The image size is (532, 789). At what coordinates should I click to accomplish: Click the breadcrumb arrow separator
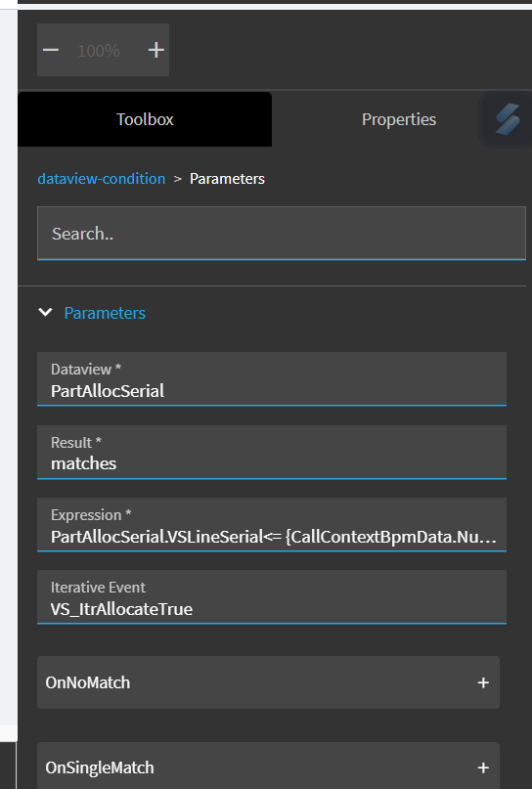coord(178,179)
